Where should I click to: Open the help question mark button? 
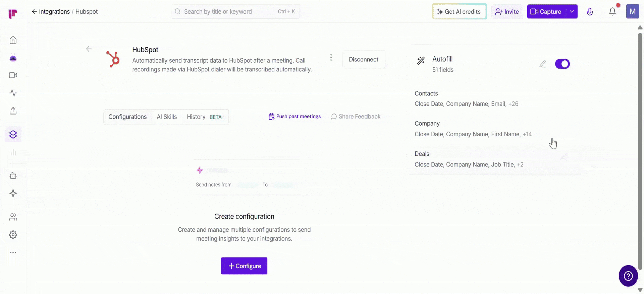click(x=628, y=276)
